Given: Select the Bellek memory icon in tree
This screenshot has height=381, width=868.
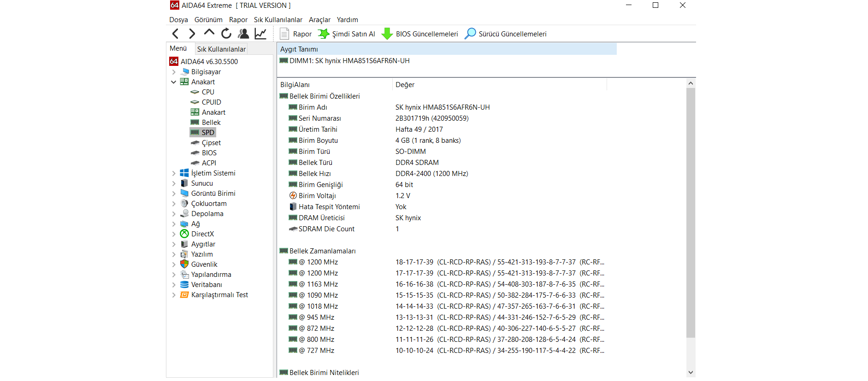Looking at the screenshot, I should pyautogui.click(x=195, y=123).
